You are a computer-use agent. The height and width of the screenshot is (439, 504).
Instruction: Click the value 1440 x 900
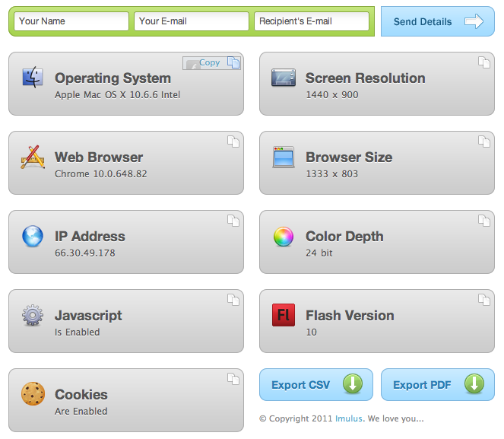[332, 95]
